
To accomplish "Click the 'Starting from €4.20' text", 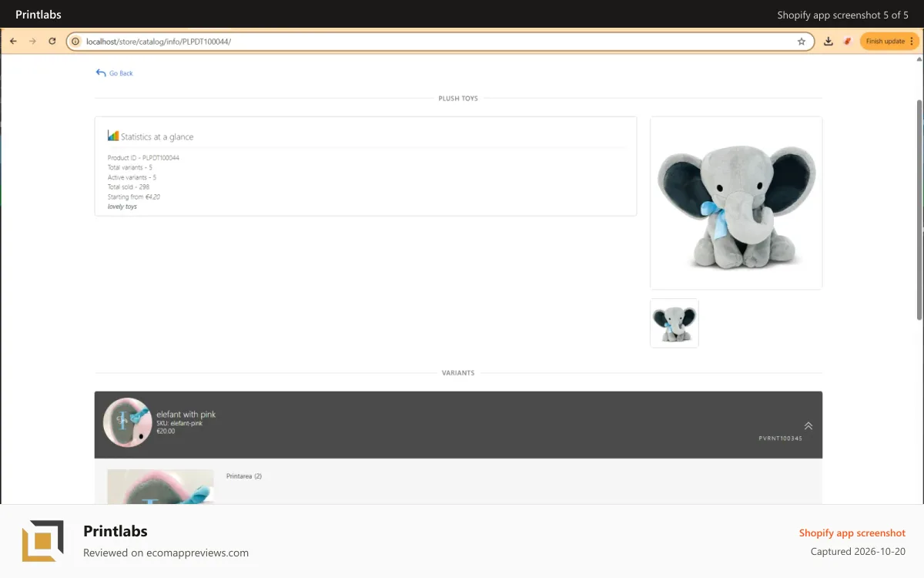I will point(134,197).
